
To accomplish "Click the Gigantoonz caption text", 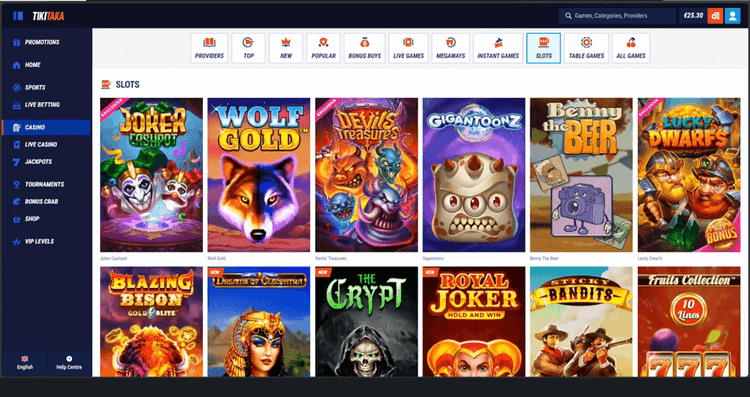I will 433,258.
